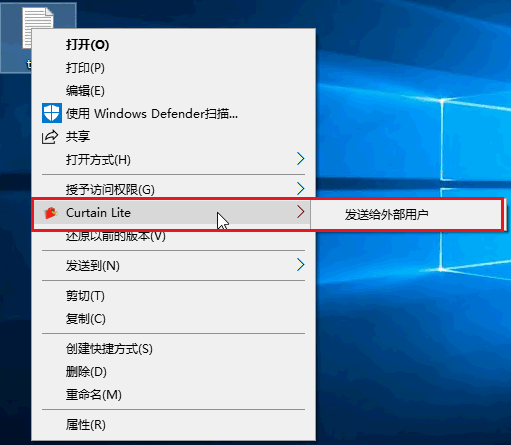Choose 剪切(T) to cut the file
Viewport: 511px width, 445px height.
click(173, 296)
